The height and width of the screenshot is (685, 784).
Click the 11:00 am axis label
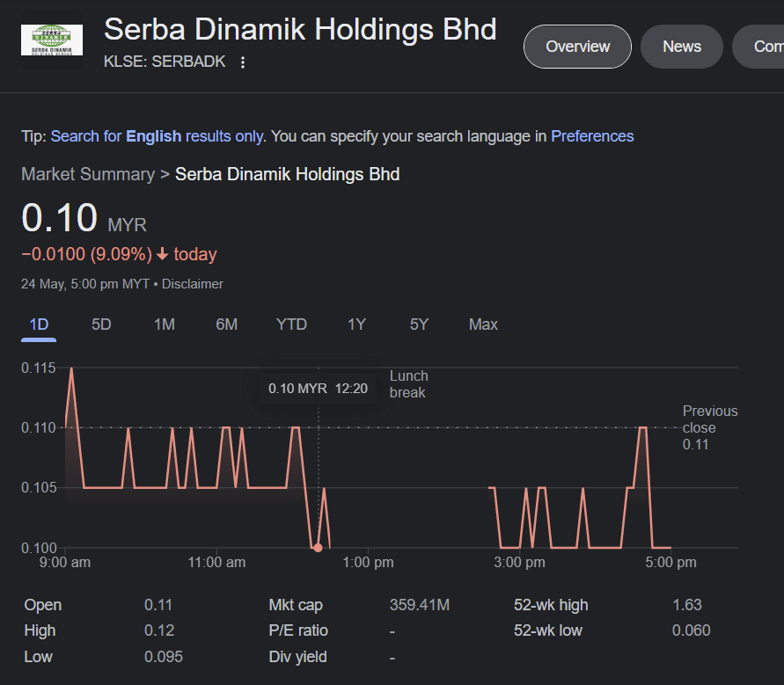click(216, 563)
